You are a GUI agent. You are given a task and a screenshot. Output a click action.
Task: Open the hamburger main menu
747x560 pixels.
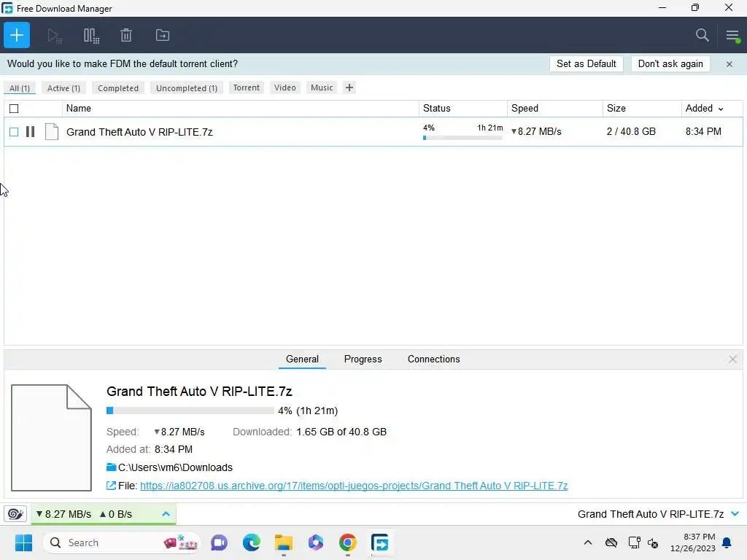[732, 35]
